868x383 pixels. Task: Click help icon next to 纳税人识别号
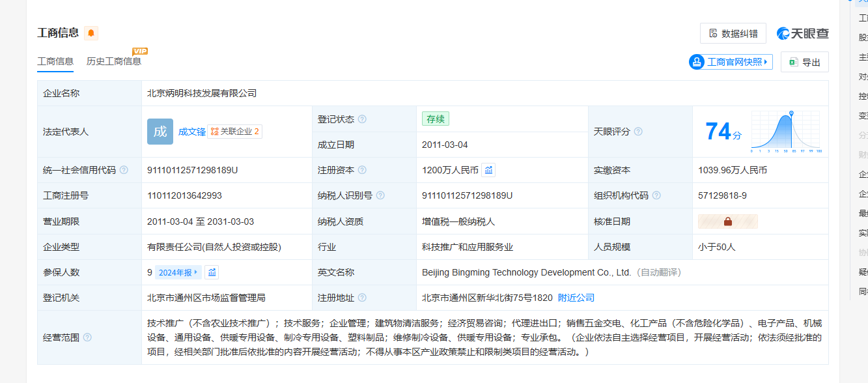(380, 195)
